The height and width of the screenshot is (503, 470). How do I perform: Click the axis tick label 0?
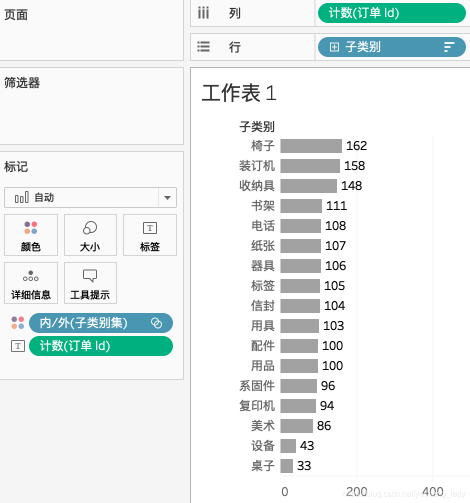pyautogui.click(x=285, y=492)
